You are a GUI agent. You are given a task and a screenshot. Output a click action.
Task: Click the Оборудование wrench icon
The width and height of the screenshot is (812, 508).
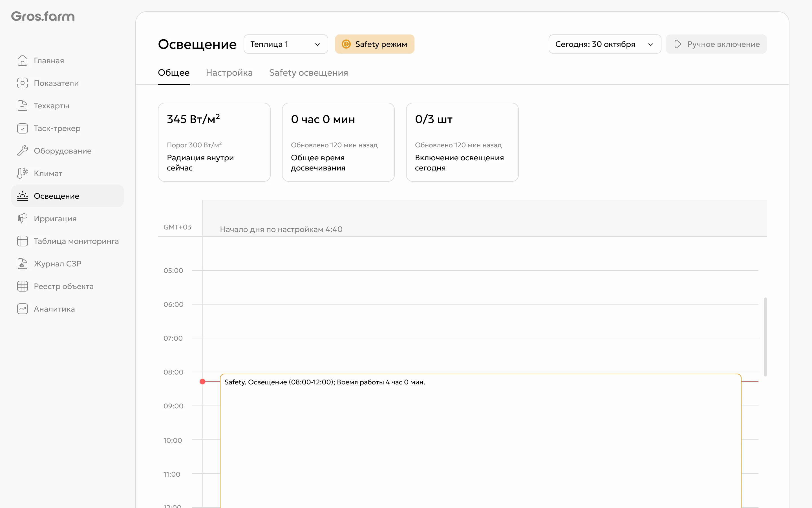point(23,150)
